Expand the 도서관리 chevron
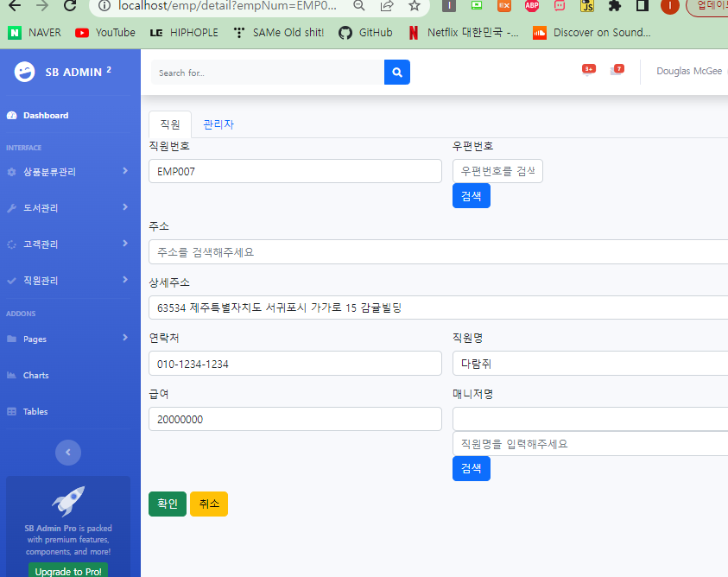Image resolution: width=728 pixels, height=577 pixels. coord(125,207)
